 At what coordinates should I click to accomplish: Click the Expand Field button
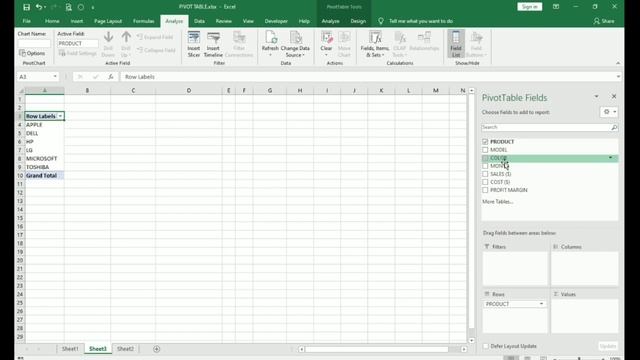point(155,37)
